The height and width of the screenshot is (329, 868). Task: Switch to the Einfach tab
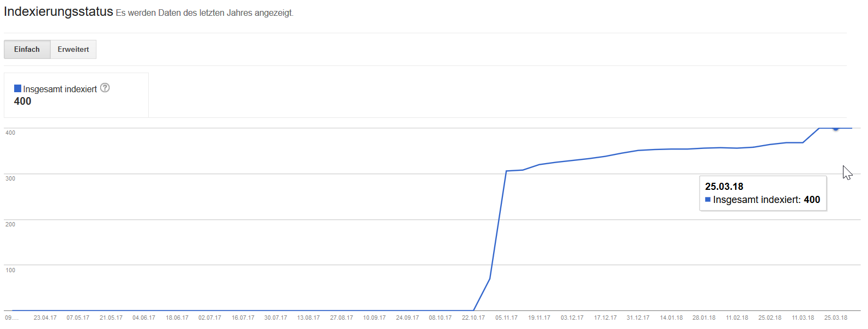pyautogui.click(x=27, y=49)
